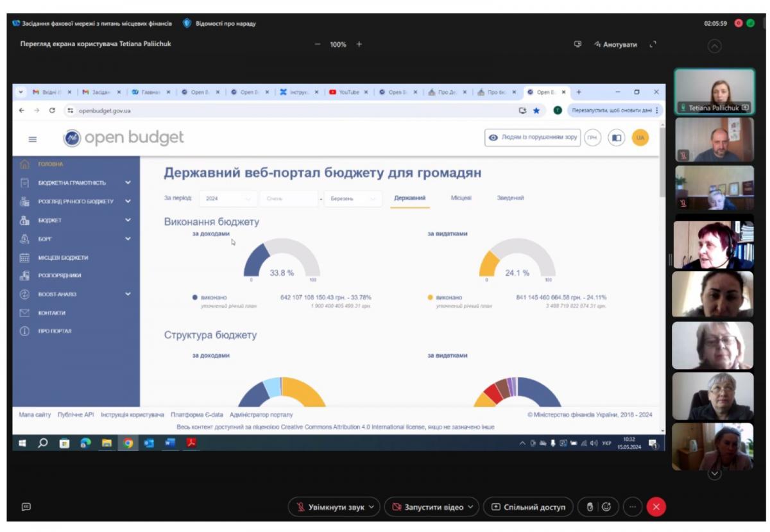Open the 2024 year dropdown
This screenshot has height=532, width=770.
[228, 199]
